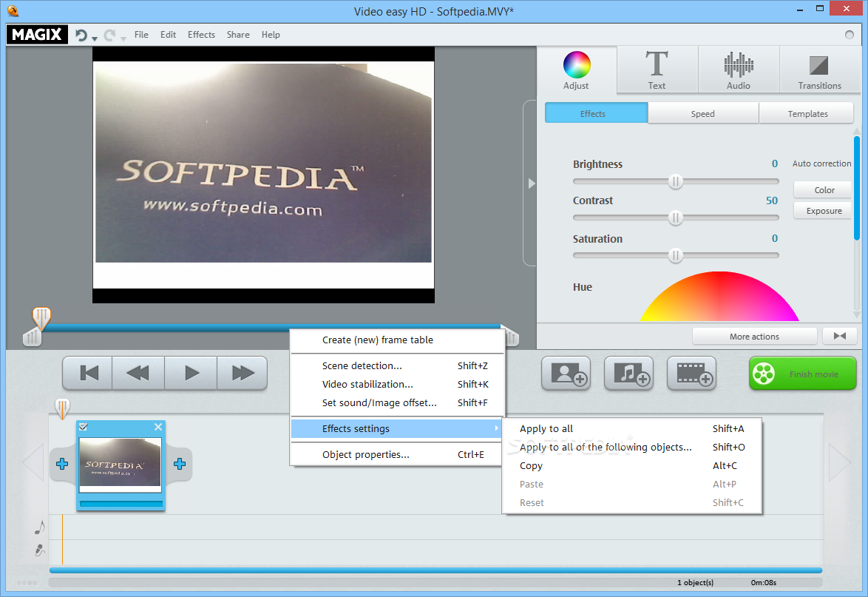Click the Auto correction label

(x=821, y=163)
